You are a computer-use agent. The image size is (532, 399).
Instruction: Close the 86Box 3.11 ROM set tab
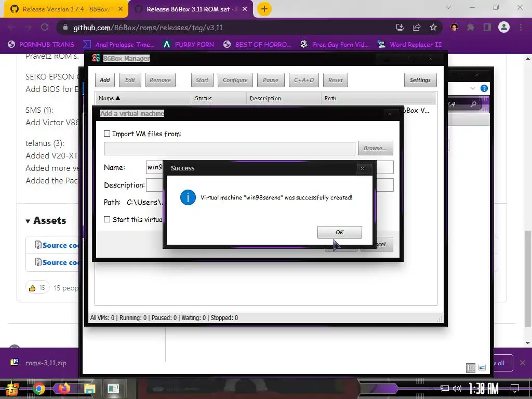[x=245, y=9]
